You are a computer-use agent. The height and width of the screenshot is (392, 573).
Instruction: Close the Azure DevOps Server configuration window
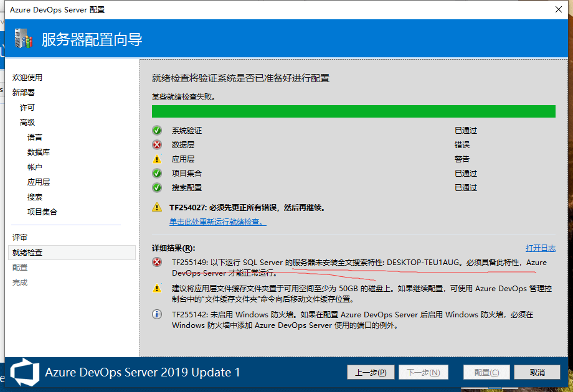coord(558,9)
